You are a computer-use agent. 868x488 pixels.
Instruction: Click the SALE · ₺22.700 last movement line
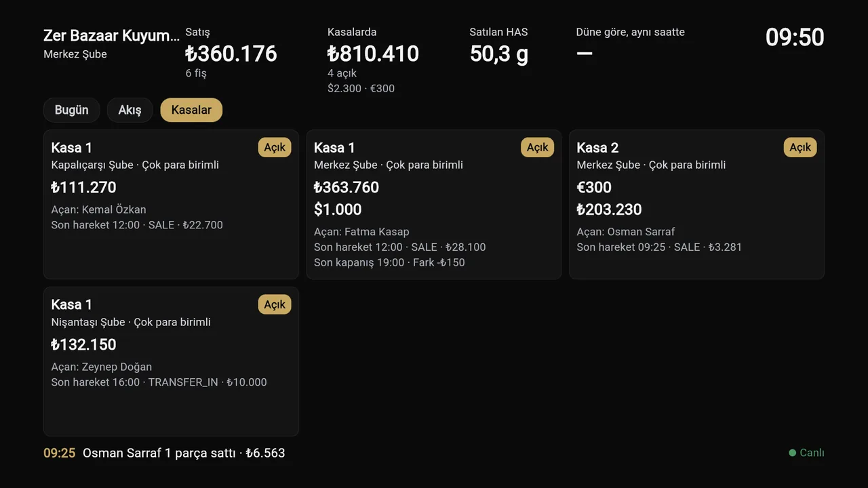137,225
